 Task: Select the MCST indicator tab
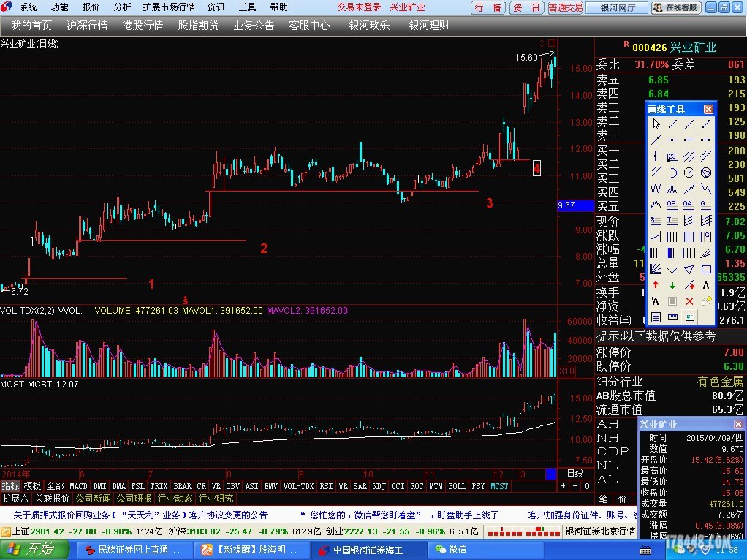point(499,486)
